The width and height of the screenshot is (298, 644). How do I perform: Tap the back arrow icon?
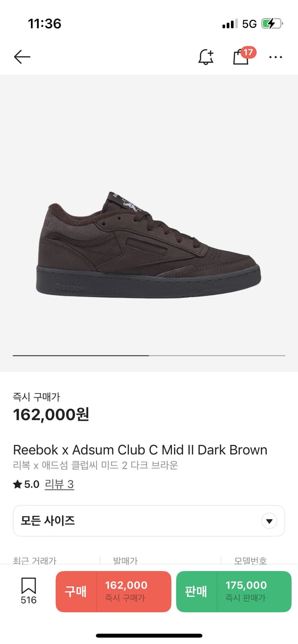coord(22,57)
